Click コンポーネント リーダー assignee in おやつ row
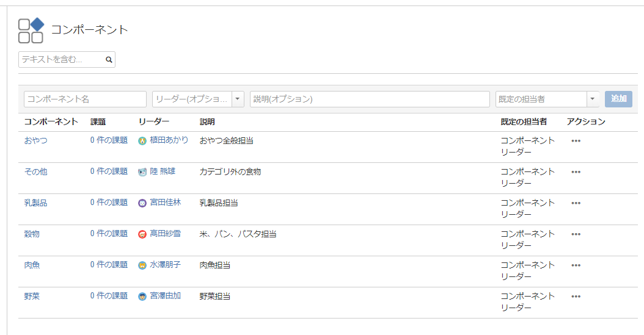Image resolution: width=644 pixels, height=335 pixels. [x=528, y=146]
